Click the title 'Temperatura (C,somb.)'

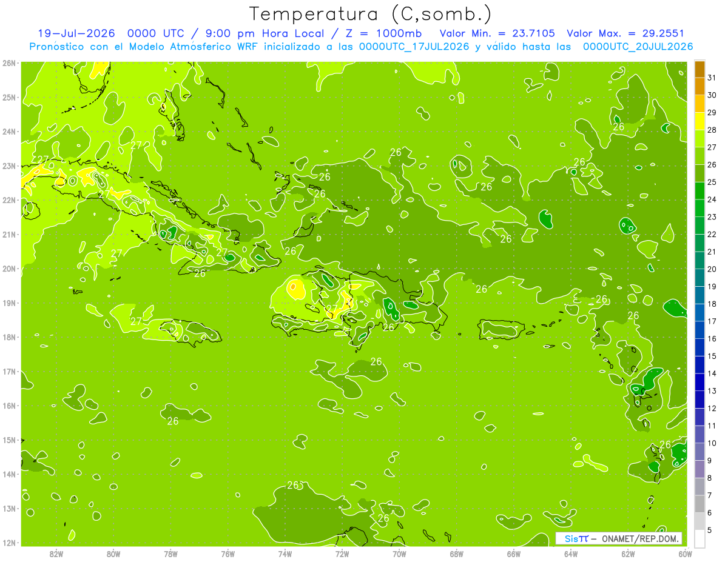point(371,14)
